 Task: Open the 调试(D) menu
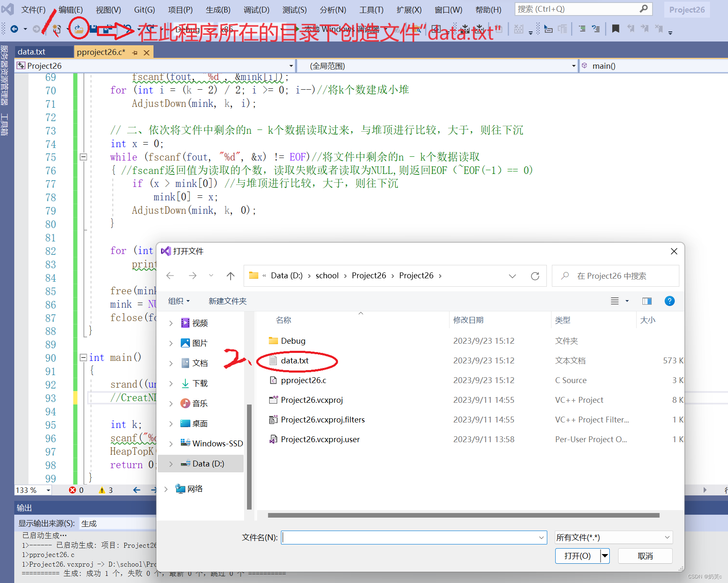(x=257, y=10)
